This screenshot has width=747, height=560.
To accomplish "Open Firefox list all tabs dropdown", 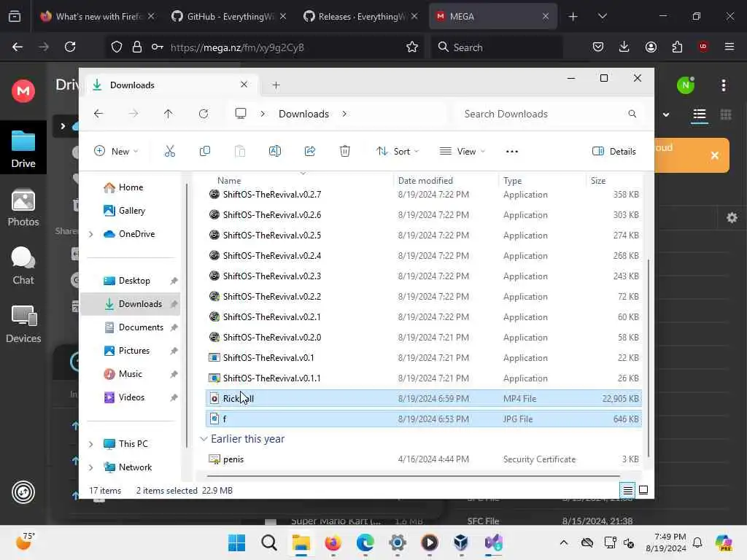I will coord(603,16).
